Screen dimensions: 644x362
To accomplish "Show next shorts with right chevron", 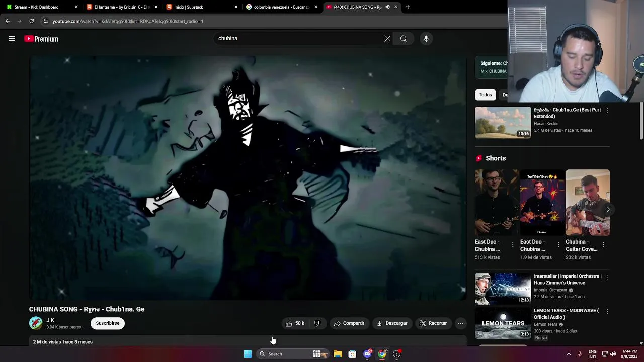I will (x=608, y=209).
